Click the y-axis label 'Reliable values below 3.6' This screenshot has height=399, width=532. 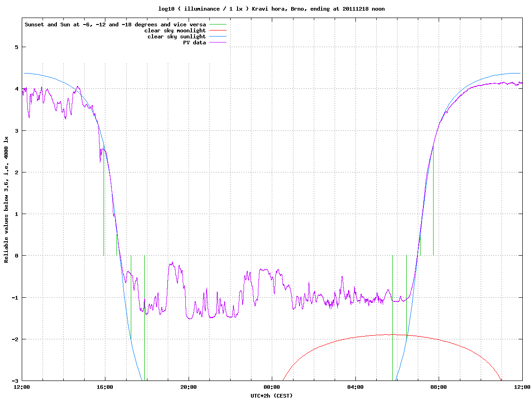pyautogui.click(x=6, y=200)
